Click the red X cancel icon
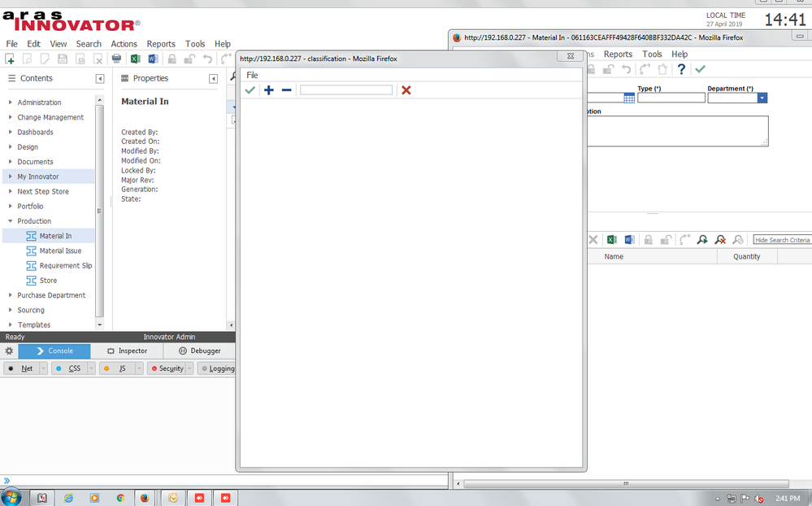The height and width of the screenshot is (506, 812). pos(406,90)
